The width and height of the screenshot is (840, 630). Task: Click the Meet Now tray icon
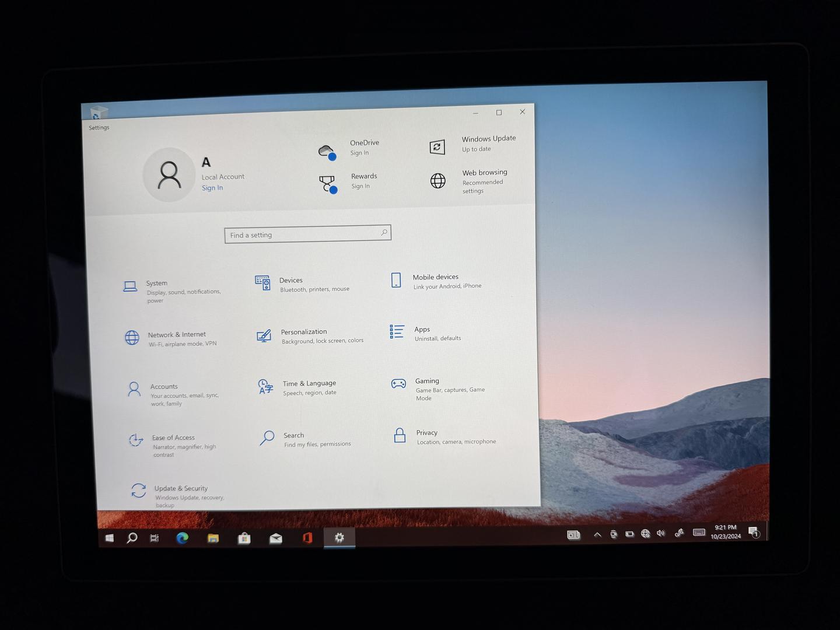pos(614,534)
